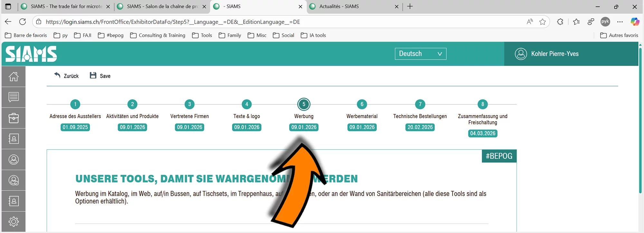This screenshot has height=233, width=644.
Task: Open step 8 Zusammenfassung und Freischaltung
Action: 482,104
